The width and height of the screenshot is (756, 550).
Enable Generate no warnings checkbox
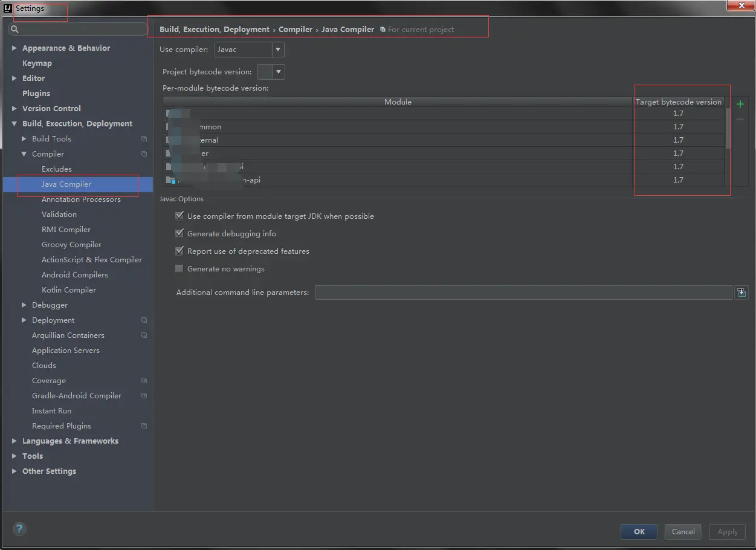[179, 268]
